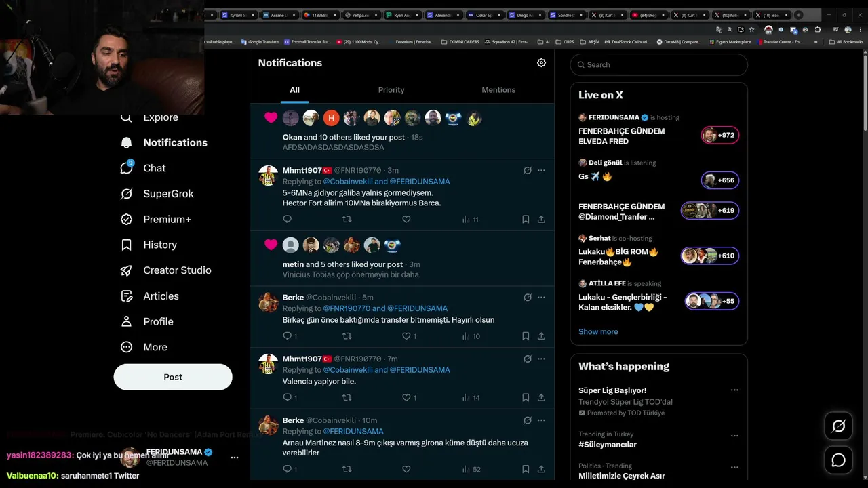Screen dimensions: 868x488
Task: Open more options for Mhmt1907's Hector Fort post
Action: pyautogui.click(x=541, y=170)
